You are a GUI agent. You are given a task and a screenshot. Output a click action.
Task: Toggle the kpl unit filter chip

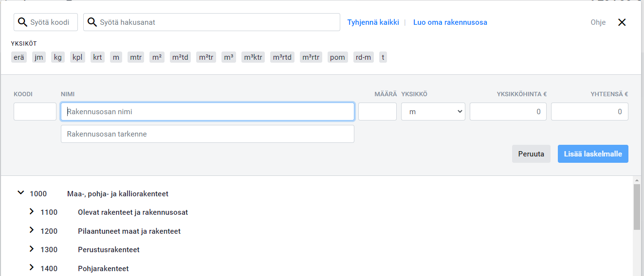77,57
